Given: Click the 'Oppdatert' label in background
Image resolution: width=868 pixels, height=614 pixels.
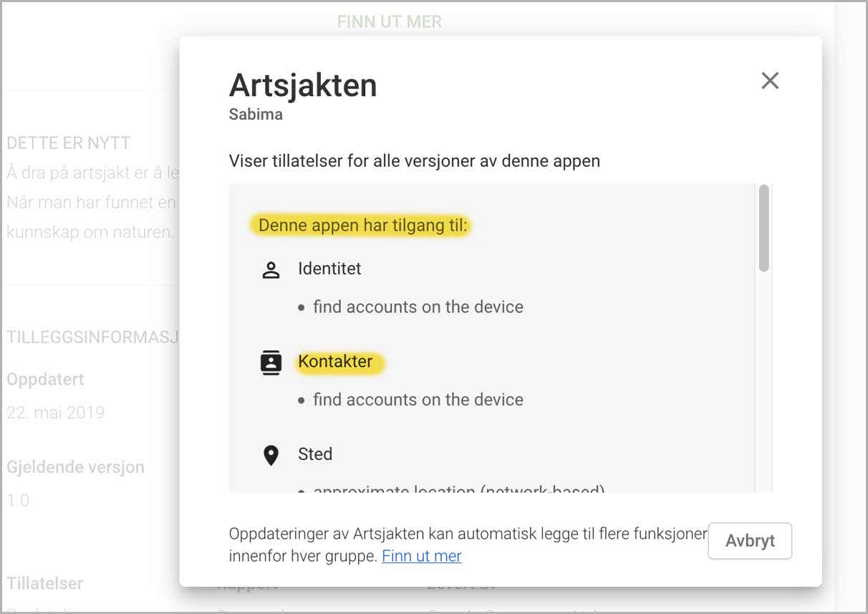Looking at the screenshot, I should click(x=45, y=379).
